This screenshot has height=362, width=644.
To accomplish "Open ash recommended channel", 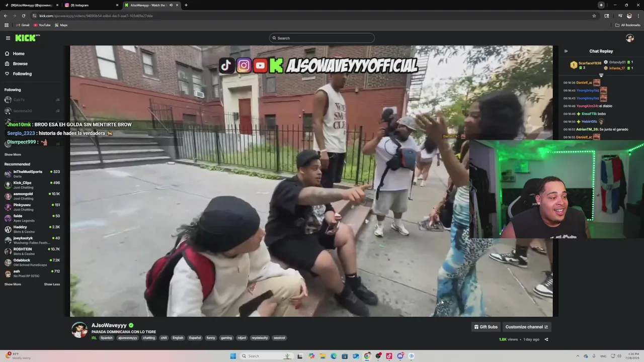I will click(32, 274).
